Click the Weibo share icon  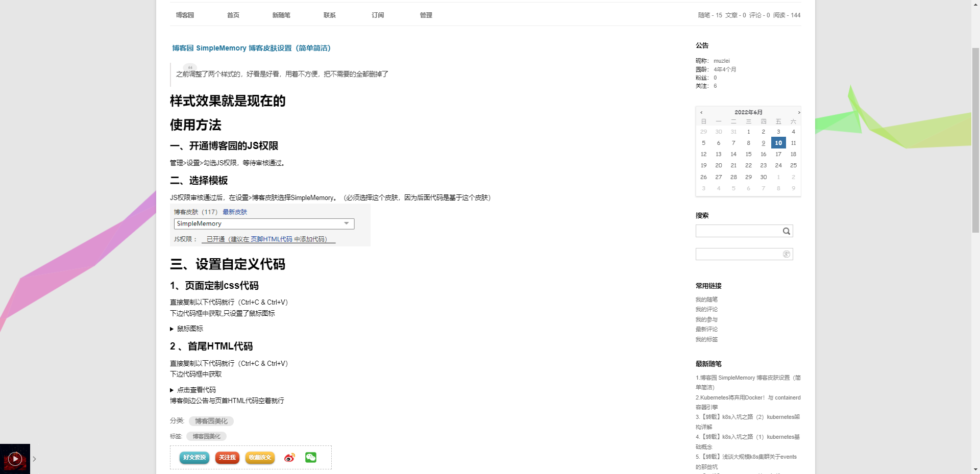[x=289, y=458]
